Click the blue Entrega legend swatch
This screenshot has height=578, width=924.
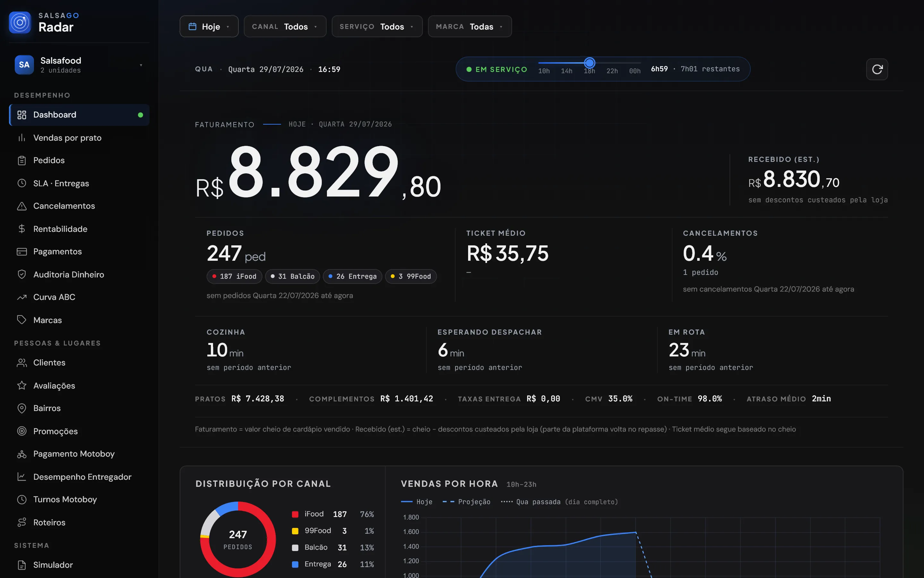click(x=295, y=564)
